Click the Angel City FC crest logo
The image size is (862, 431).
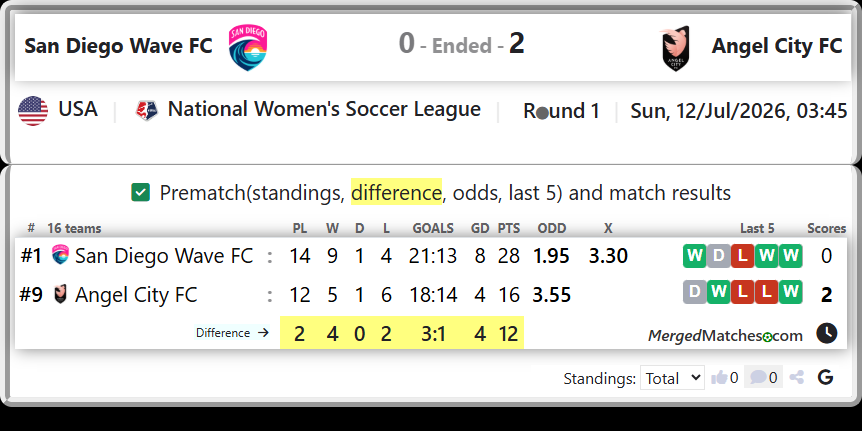(x=676, y=48)
